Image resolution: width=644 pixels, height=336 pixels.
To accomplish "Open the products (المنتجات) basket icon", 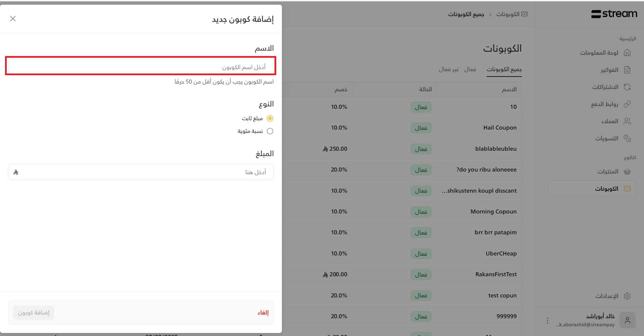I will (627, 172).
